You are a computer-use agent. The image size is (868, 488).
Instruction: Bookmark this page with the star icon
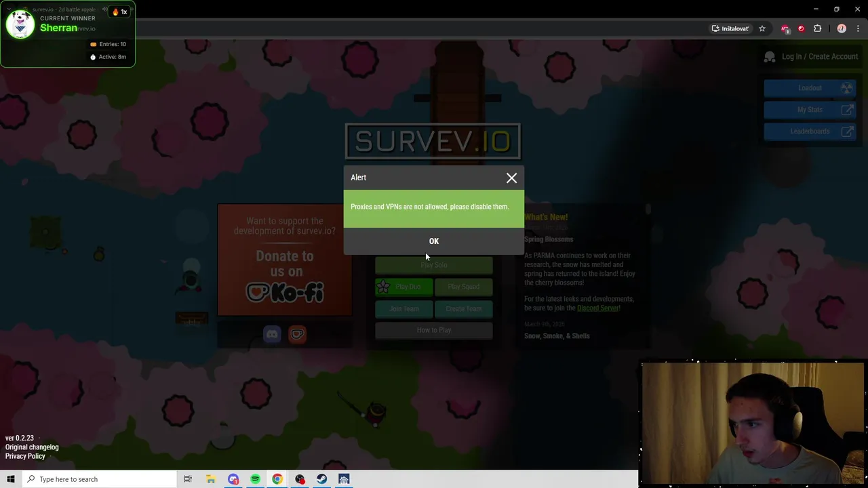coord(762,28)
